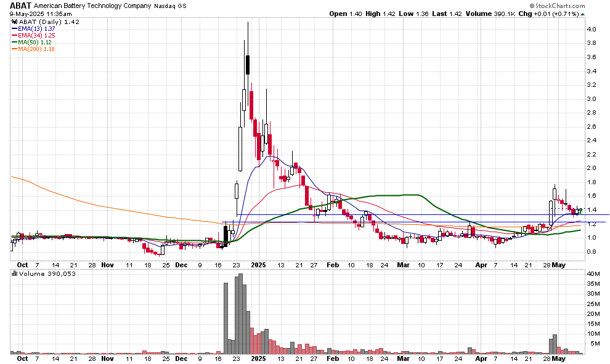Click the 40M label on volume axis
Screen dimensions: 610x364
593,273
